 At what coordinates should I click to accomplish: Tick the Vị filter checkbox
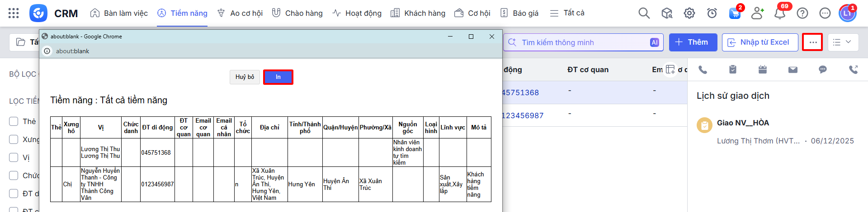tap(14, 157)
